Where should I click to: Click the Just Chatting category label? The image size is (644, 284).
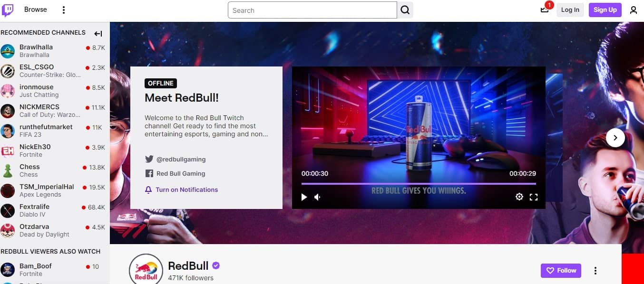[x=39, y=95]
